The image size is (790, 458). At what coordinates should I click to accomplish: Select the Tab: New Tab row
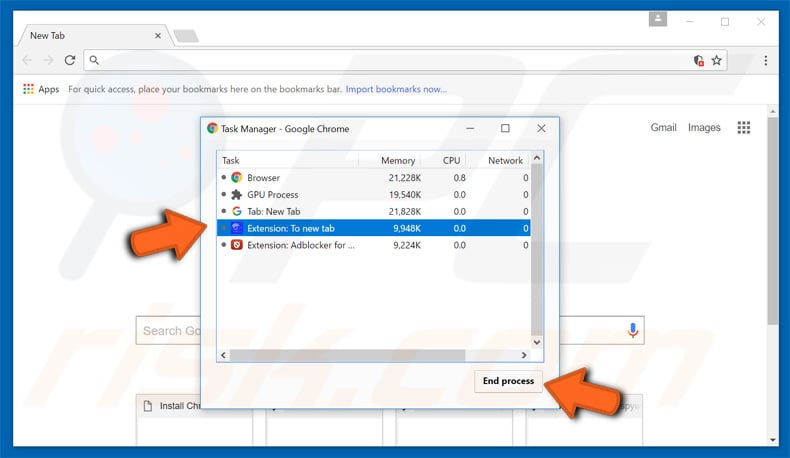pyautogui.click(x=374, y=211)
